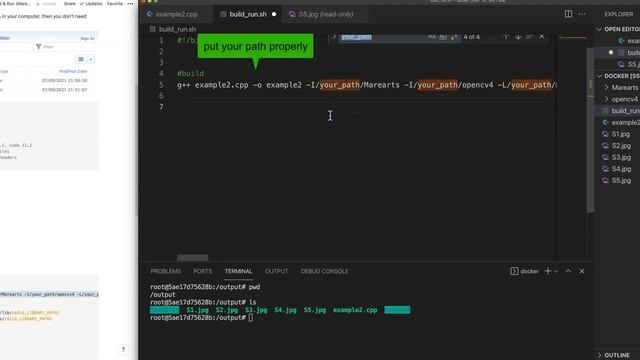This screenshot has height=360, width=640.
Task: Click example2.cpp text in the g++ command
Action: pos(221,85)
